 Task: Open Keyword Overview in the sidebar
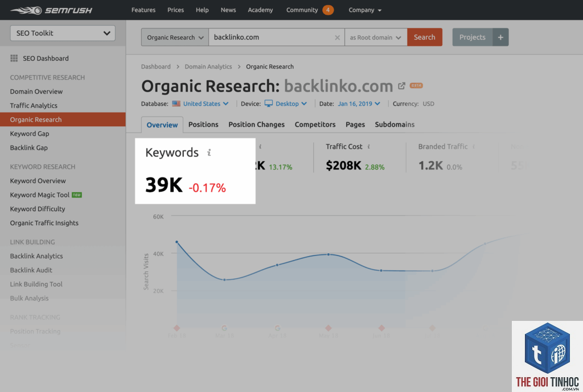[x=38, y=181]
